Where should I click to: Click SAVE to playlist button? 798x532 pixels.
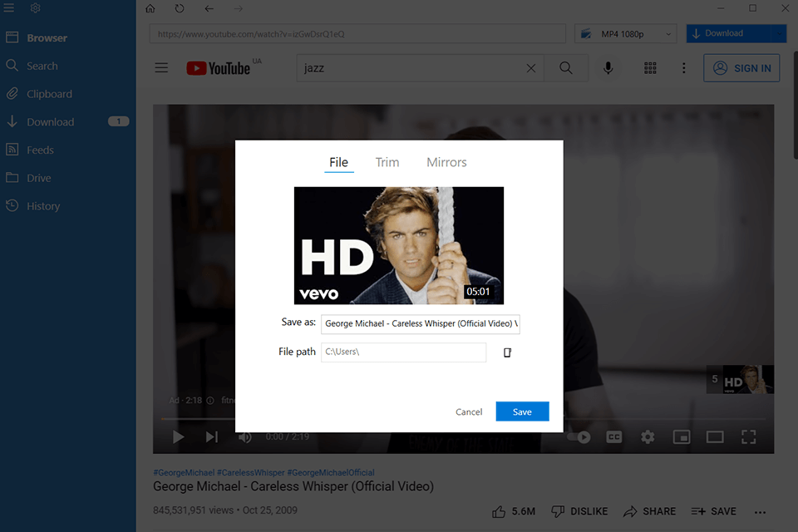click(x=713, y=511)
